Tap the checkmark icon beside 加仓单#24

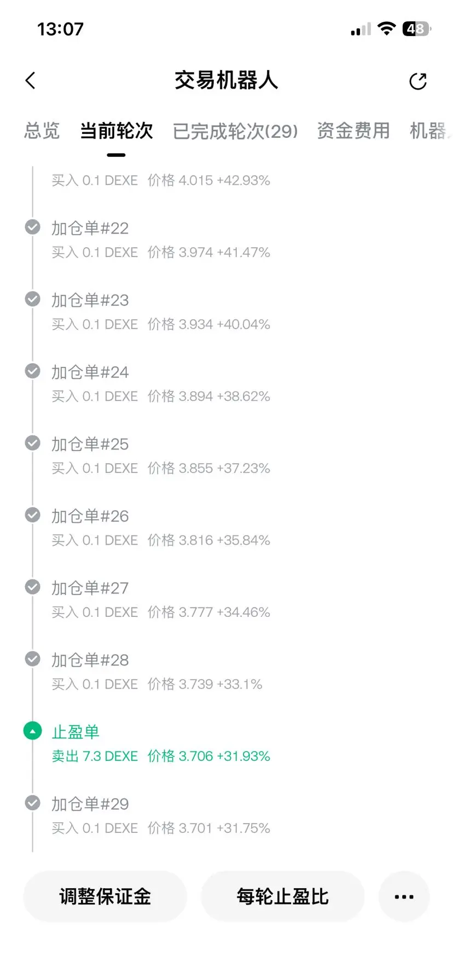(33, 371)
